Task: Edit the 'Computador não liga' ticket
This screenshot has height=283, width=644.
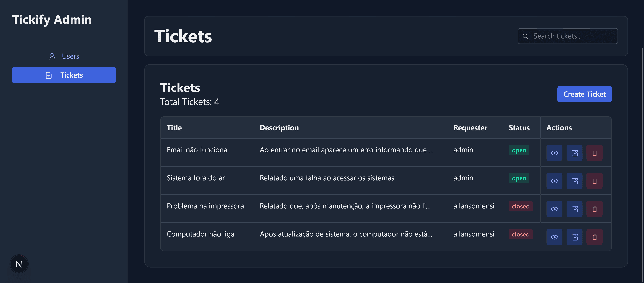Action: pyautogui.click(x=574, y=237)
